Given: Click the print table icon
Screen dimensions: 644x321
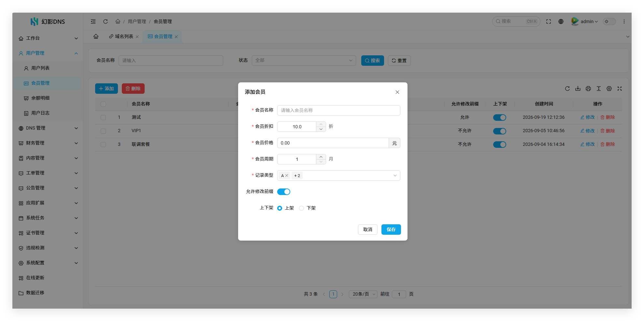Looking at the screenshot, I should 588,89.
